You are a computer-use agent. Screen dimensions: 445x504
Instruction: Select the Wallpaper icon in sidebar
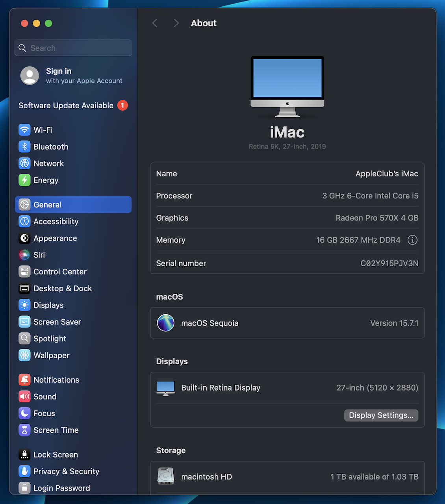pos(24,356)
